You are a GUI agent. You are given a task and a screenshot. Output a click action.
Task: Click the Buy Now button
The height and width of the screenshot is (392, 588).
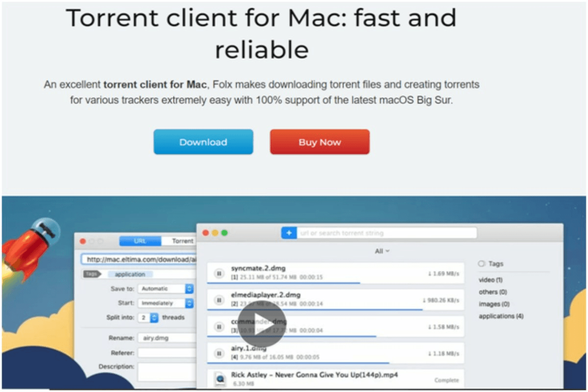click(319, 142)
